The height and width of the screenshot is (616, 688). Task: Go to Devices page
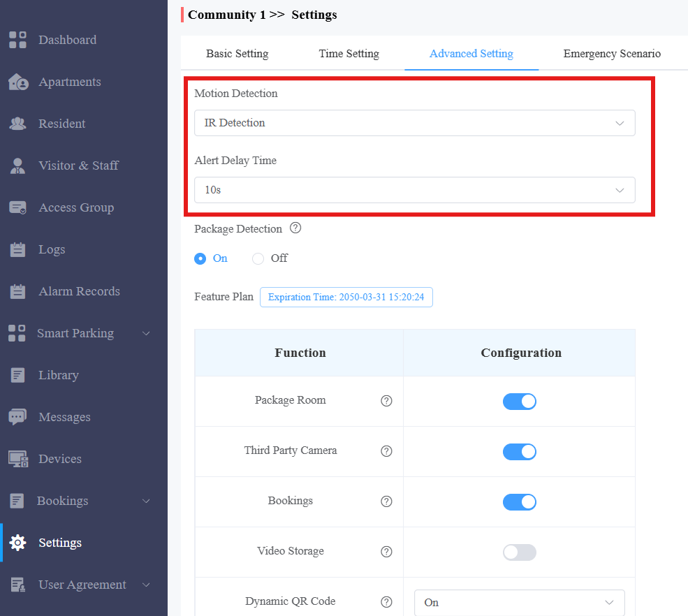60,459
